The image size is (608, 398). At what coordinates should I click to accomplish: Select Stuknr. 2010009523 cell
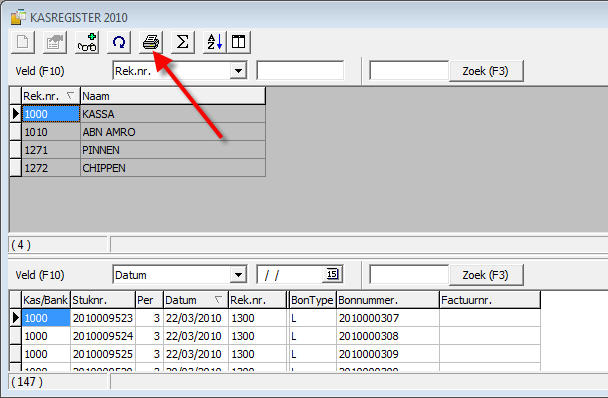pos(103,318)
